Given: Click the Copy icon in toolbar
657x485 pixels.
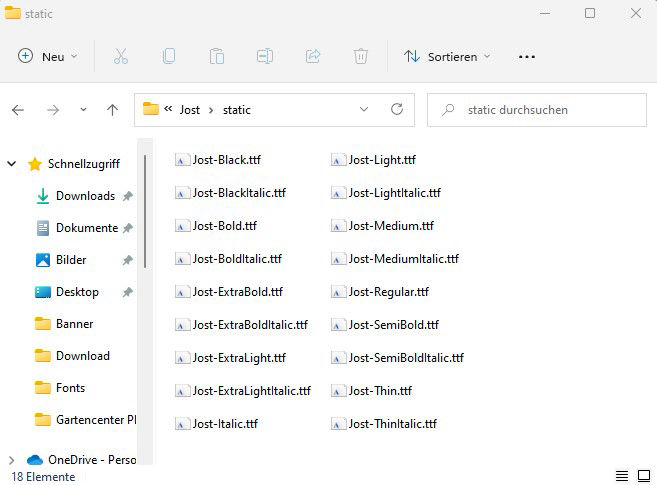Looking at the screenshot, I should [169, 57].
